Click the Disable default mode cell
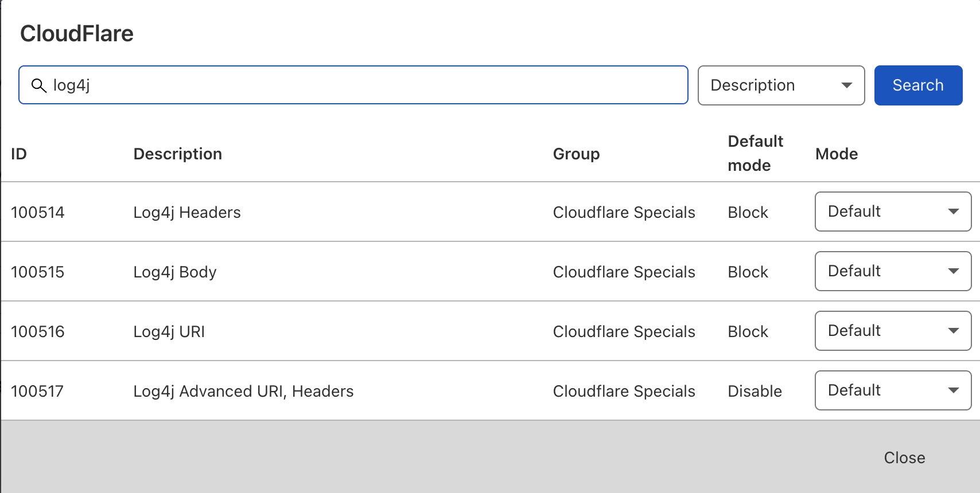 (x=755, y=391)
